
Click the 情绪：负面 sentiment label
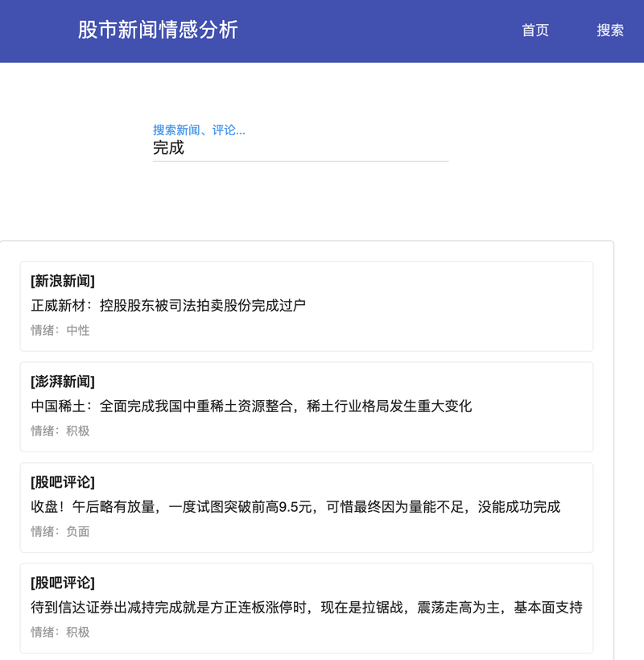pos(60,531)
